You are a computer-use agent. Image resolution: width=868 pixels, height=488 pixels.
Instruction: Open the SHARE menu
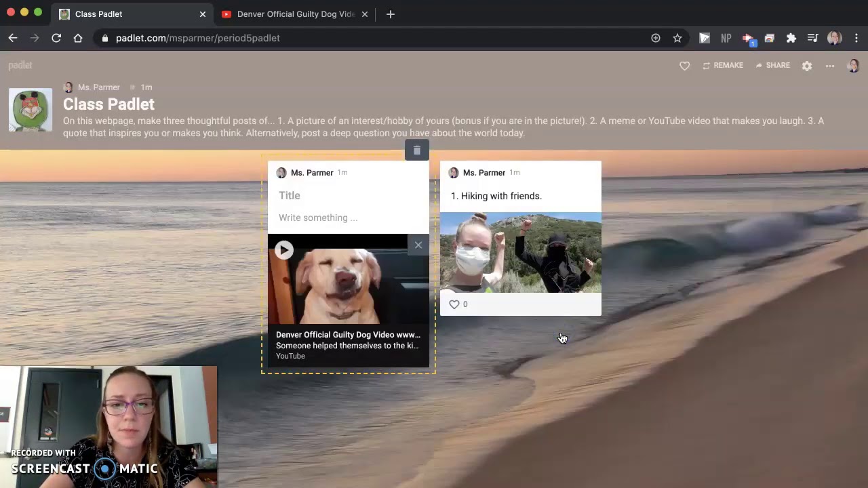[x=772, y=66]
